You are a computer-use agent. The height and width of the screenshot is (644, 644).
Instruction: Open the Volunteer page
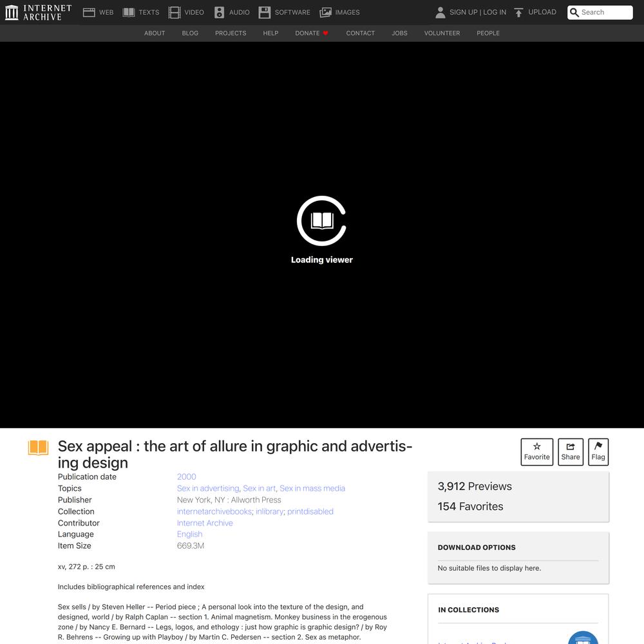(442, 33)
